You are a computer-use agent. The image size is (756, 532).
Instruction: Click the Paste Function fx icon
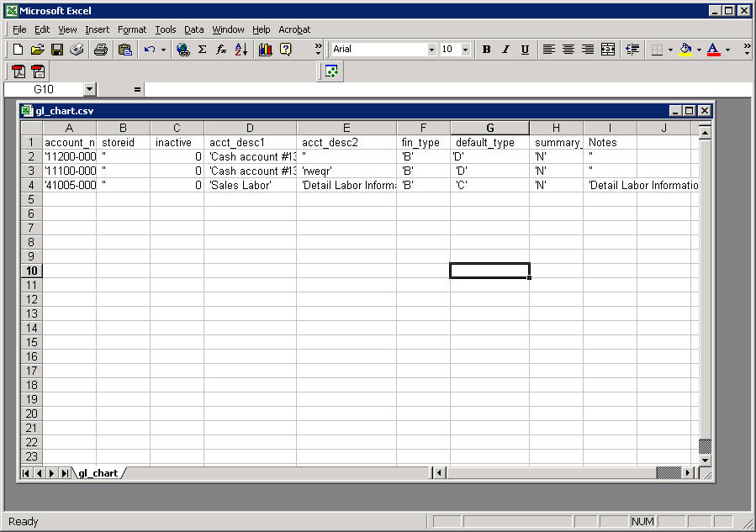tap(221, 50)
